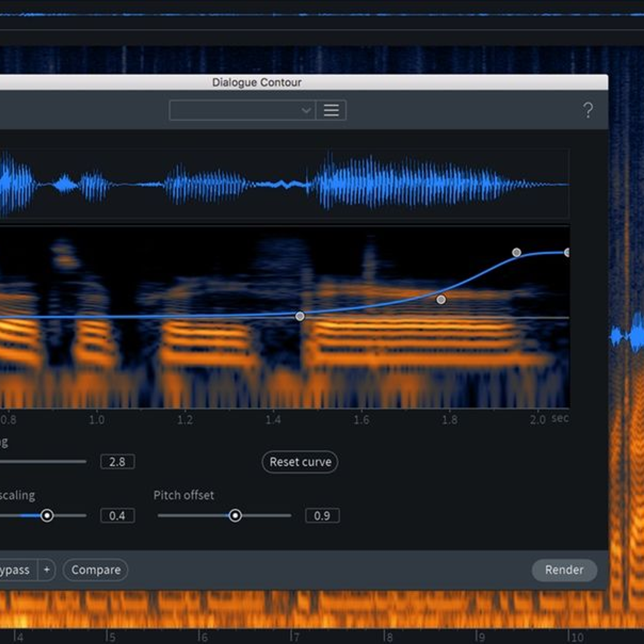The image size is (644, 644).
Task: Click marker 9 on main window timeline
Action: click(x=480, y=637)
